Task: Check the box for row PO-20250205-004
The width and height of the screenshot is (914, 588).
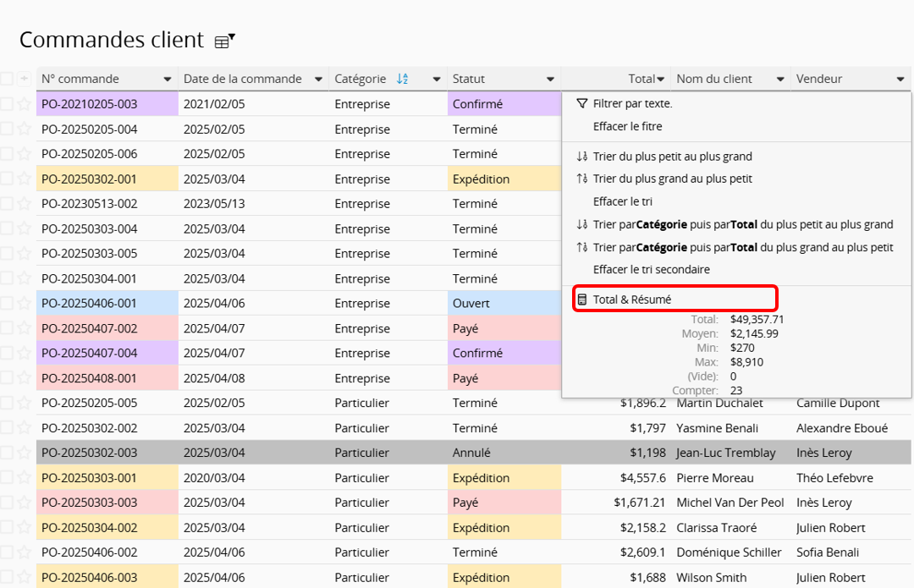Action: pyautogui.click(x=7, y=129)
